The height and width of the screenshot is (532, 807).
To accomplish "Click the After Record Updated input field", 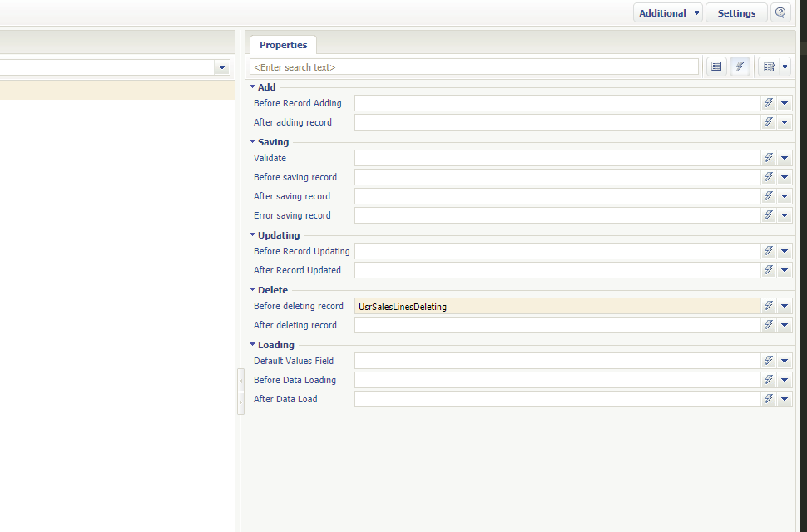I will click(x=557, y=270).
